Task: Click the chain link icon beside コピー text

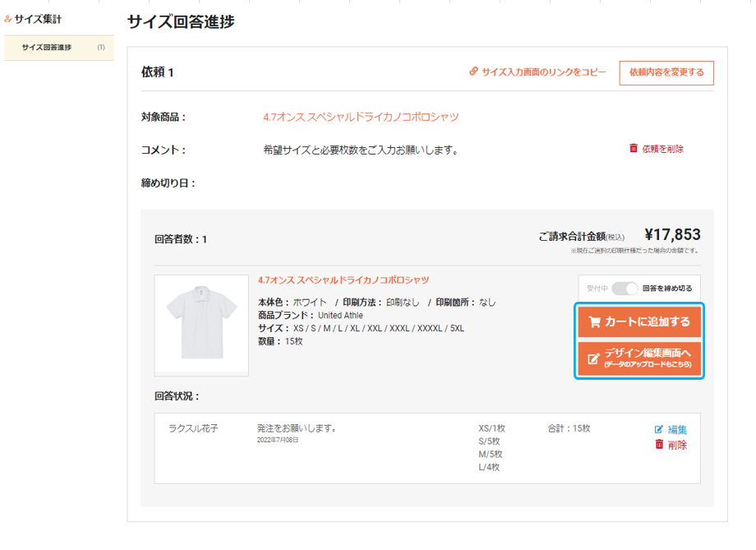Action: click(x=473, y=72)
